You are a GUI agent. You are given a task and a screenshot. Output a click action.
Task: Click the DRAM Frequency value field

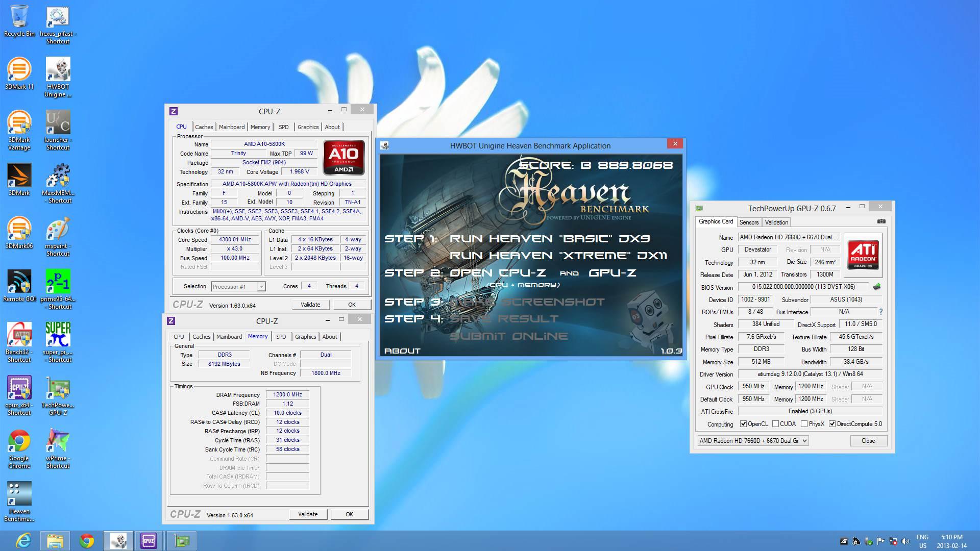(x=287, y=394)
